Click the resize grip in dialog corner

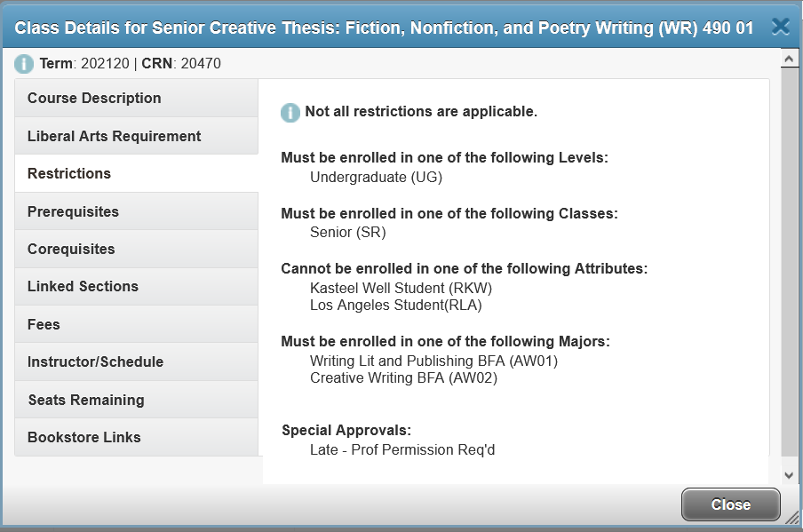coord(792,517)
